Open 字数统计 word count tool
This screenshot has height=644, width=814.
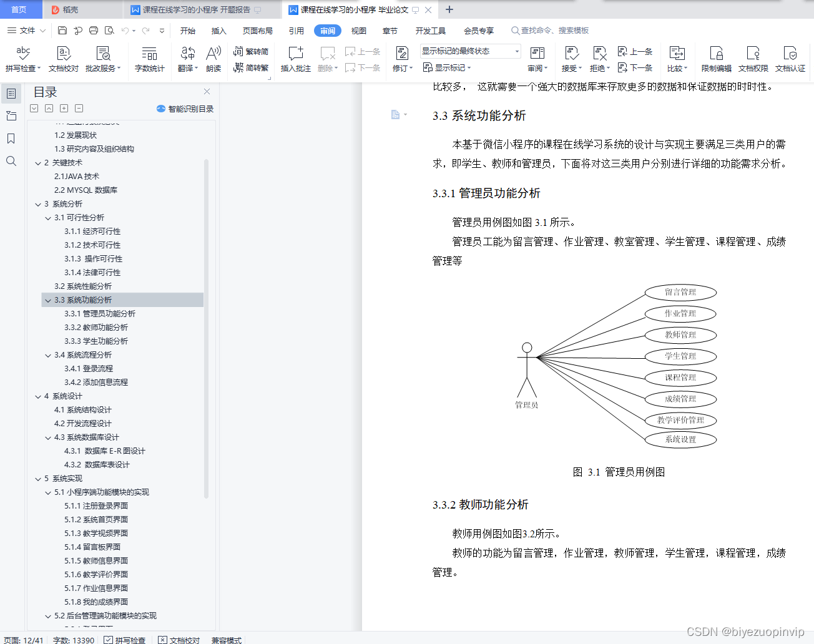point(149,59)
